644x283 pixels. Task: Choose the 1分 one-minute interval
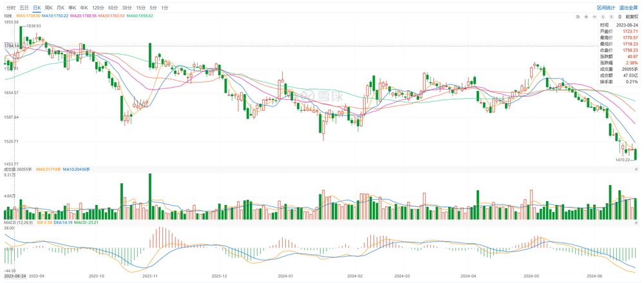coord(164,7)
